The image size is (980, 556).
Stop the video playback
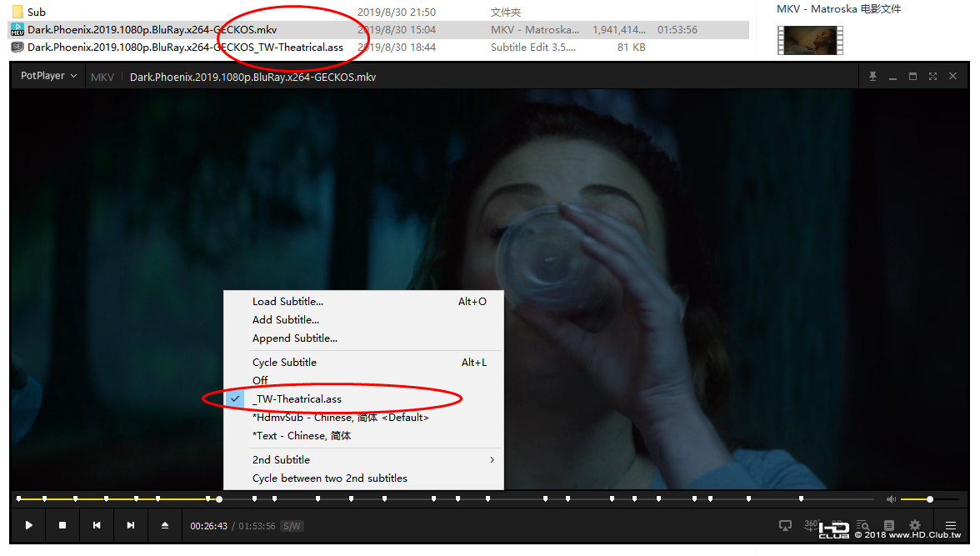click(x=62, y=525)
